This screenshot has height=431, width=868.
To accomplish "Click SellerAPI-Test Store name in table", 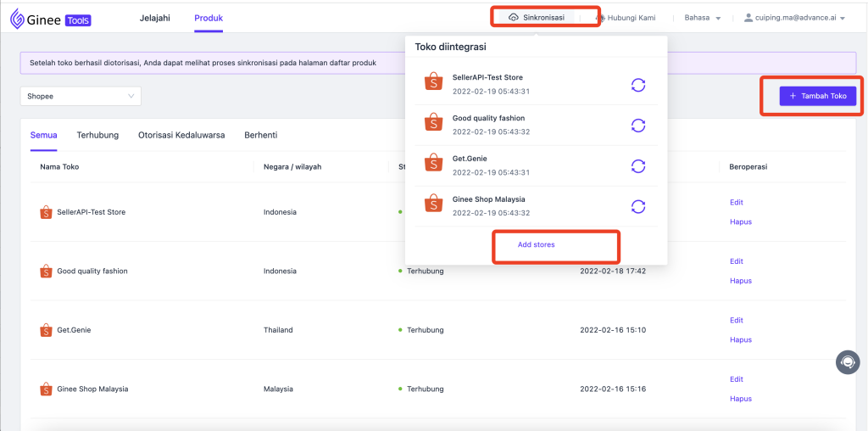I will point(92,212).
